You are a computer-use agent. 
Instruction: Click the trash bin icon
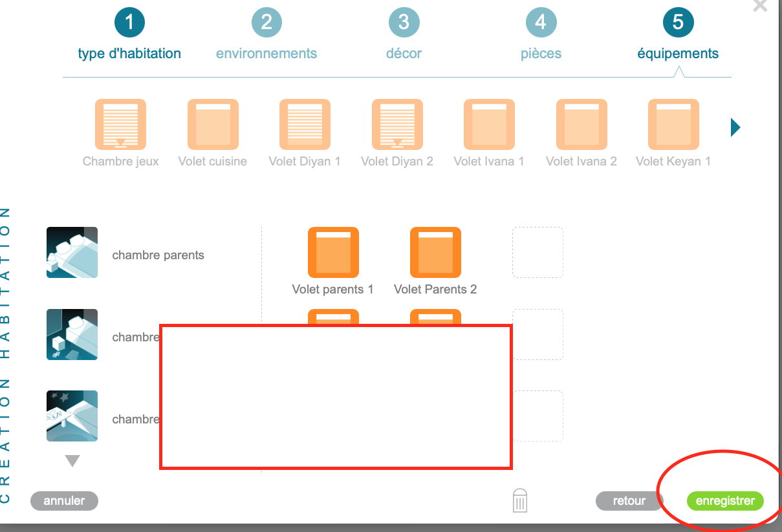[x=521, y=500]
